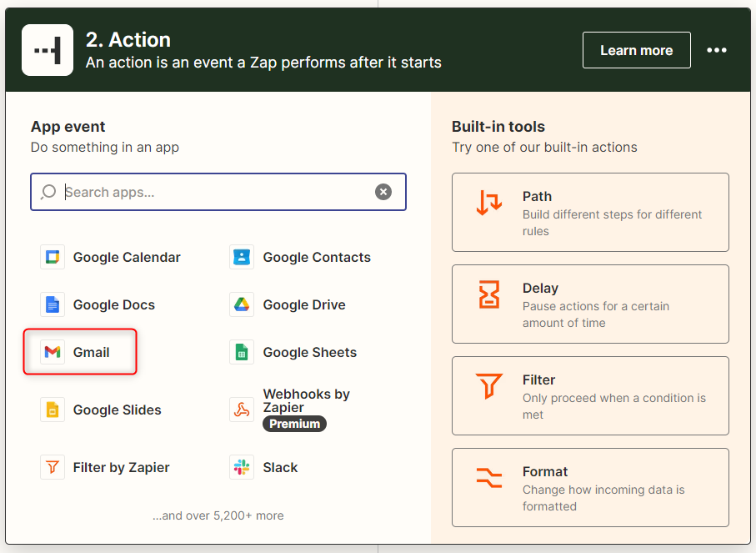Open the more options ellipsis menu
The width and height of the screenshot is (756, 553).
coord(717,50)
